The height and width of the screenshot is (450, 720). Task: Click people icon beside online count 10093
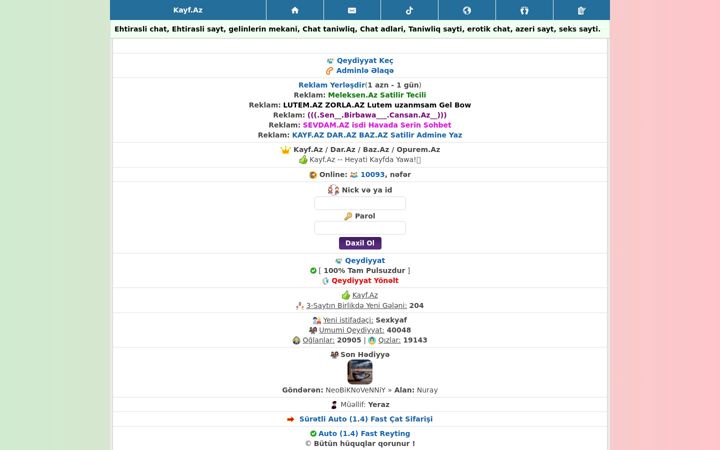(x=354, y=174)
